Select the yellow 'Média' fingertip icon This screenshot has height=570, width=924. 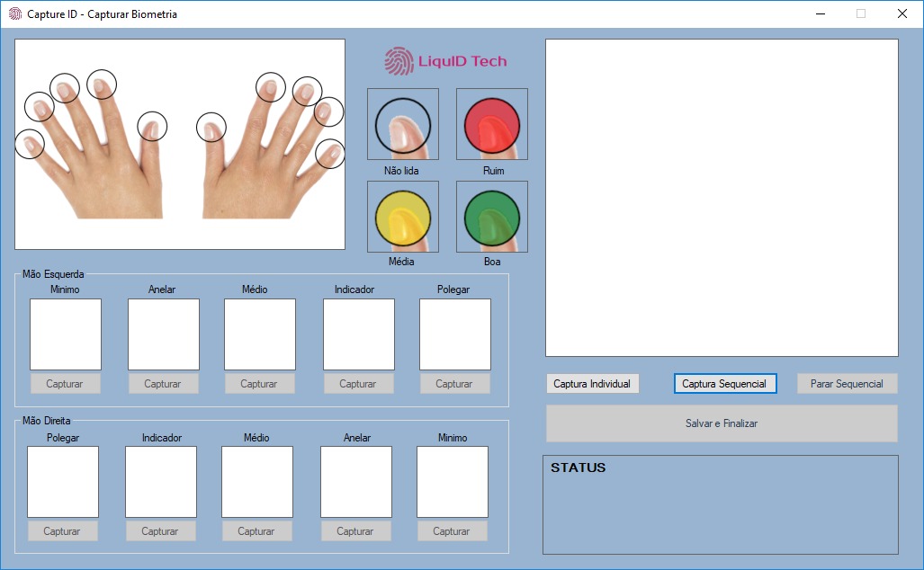403,217
